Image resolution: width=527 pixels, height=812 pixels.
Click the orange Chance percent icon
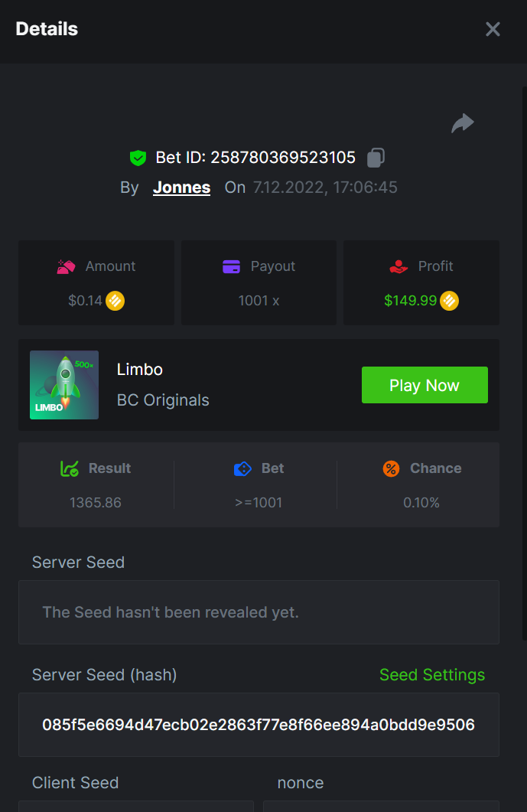click(x=391, y=468)
